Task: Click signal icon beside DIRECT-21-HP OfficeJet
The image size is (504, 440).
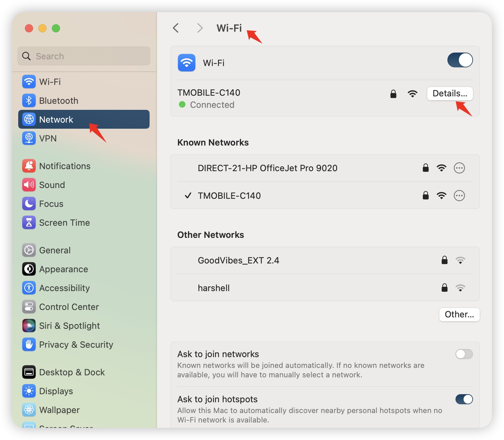Action: pyautogui.click(x=441, y=168)
